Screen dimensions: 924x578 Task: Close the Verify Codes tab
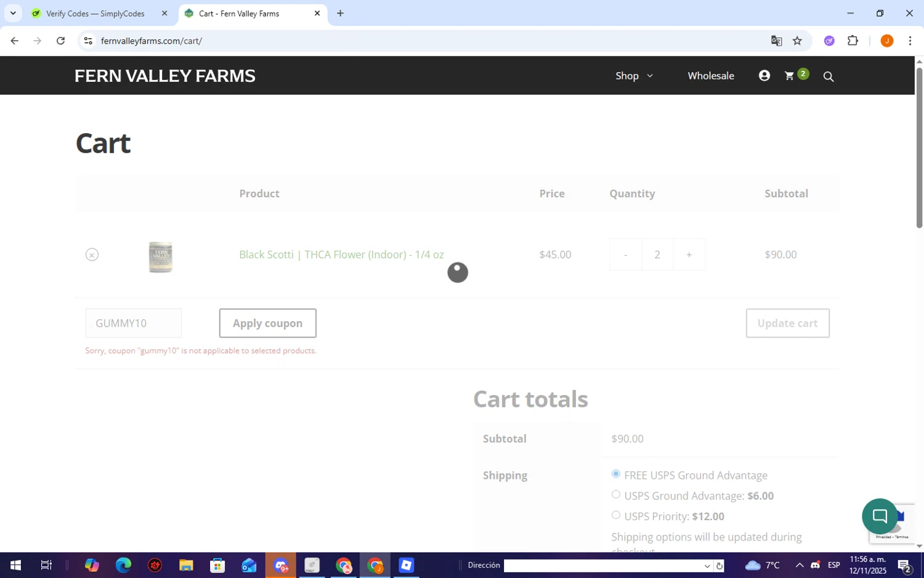coord(164,13)
